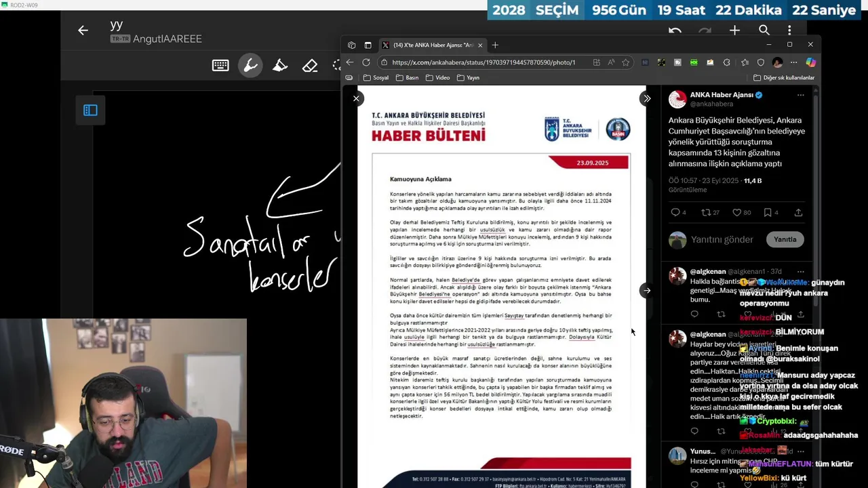Switch to the ANKA Haber Ajansı tab
Image resolution: width=868 pixels, height=488 pixels.
click(x=431, y=45)
